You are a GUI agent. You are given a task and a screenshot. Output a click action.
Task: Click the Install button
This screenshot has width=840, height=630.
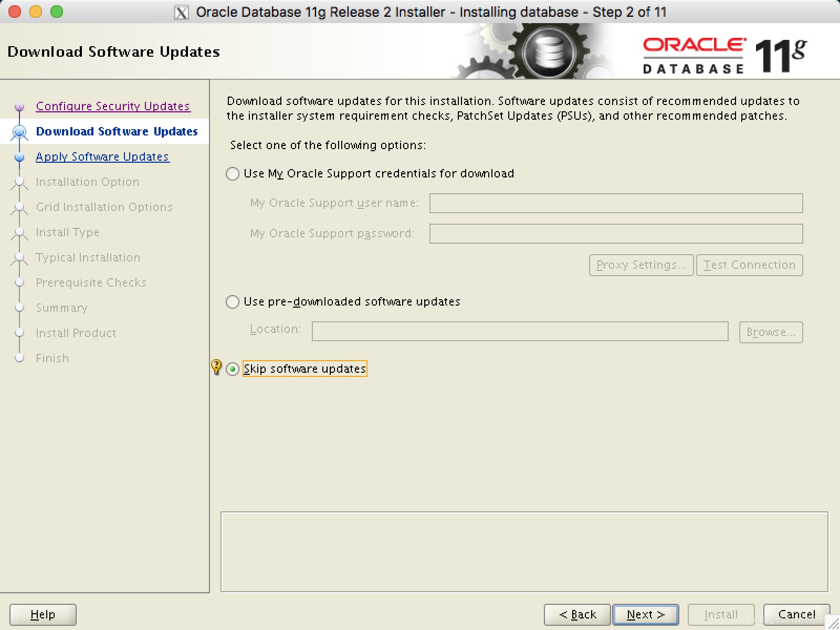pyautogui.click(x=721, y=614)
